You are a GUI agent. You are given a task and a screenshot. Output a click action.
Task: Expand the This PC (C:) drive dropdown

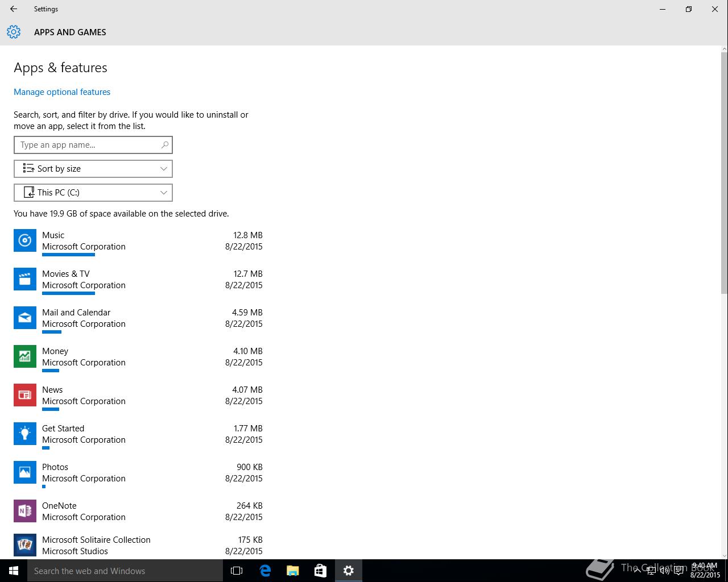[x=93, y=193]
